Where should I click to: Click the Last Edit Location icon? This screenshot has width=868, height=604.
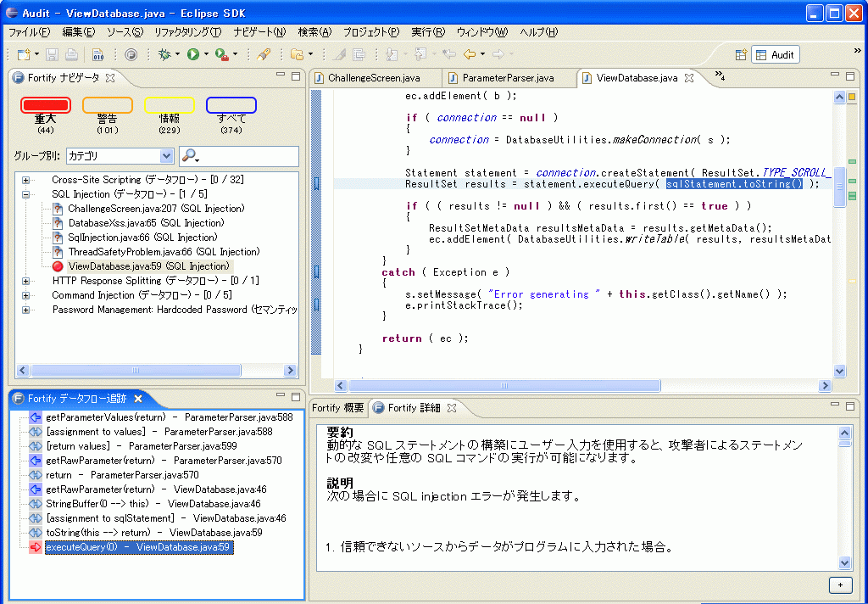[x=449, y=54]
